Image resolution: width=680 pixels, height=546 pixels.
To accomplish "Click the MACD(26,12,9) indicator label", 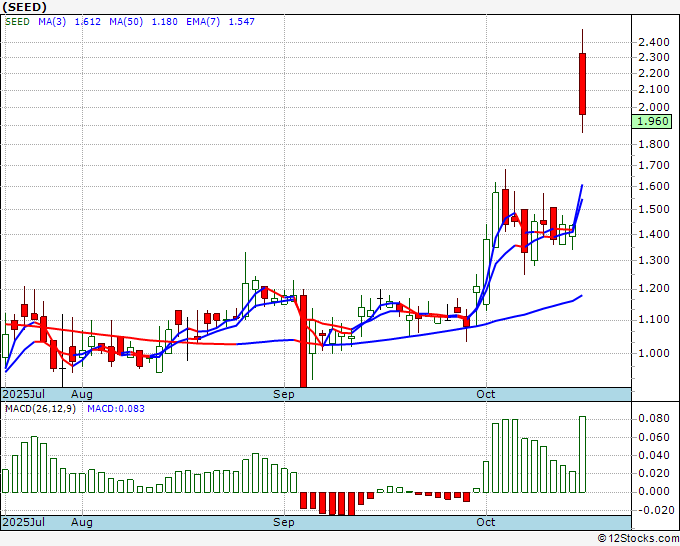I will [40, 409].
